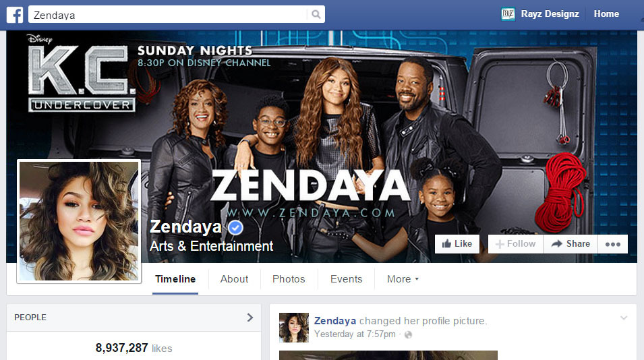Image resolution: width=644 pixels, height=360 pixels.
Task: Open the More tab dropdown
Action: tap(403, 279)
